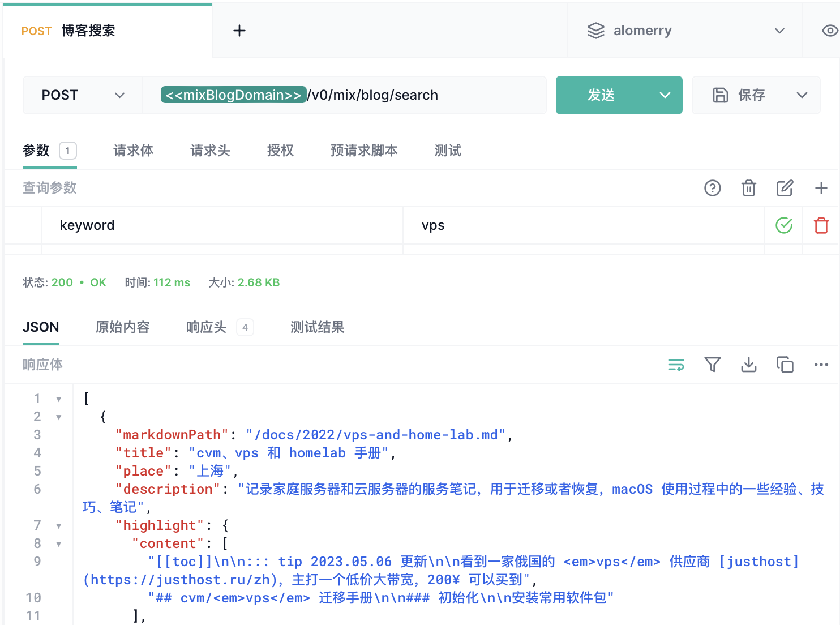Click the keyword parameter name field

click(222, 225)
